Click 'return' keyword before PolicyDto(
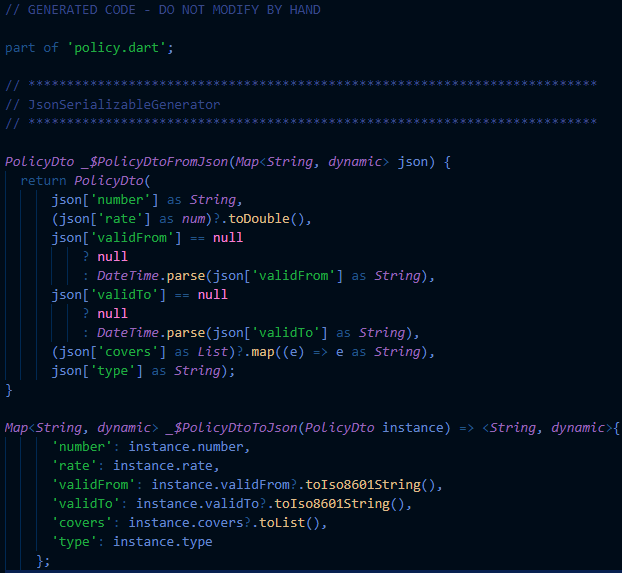The width and height of the screenshot is (622, 573). tap(43, 181)
